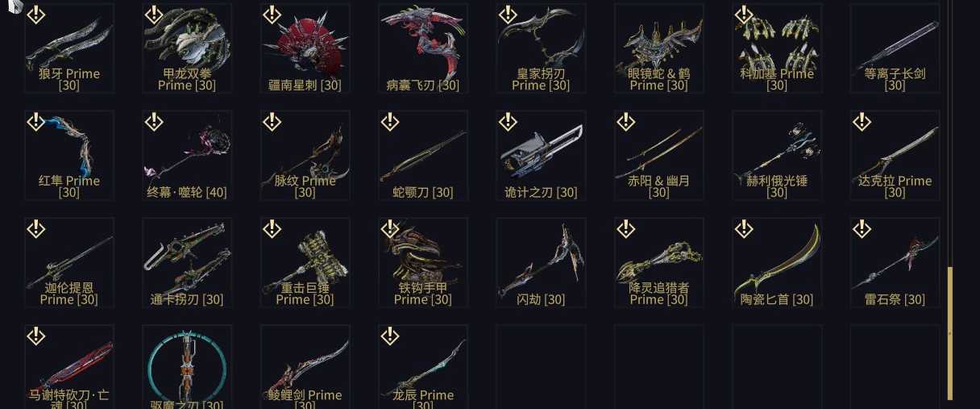Viewport: 980px width, 409px height.
Task: Click the inventory vertical scrollbar handle
Action: [x=950, y=332]
